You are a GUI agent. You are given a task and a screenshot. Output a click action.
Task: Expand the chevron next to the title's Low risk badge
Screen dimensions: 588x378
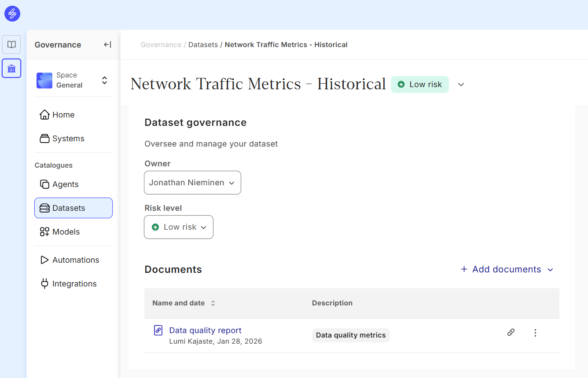(461, 84)
